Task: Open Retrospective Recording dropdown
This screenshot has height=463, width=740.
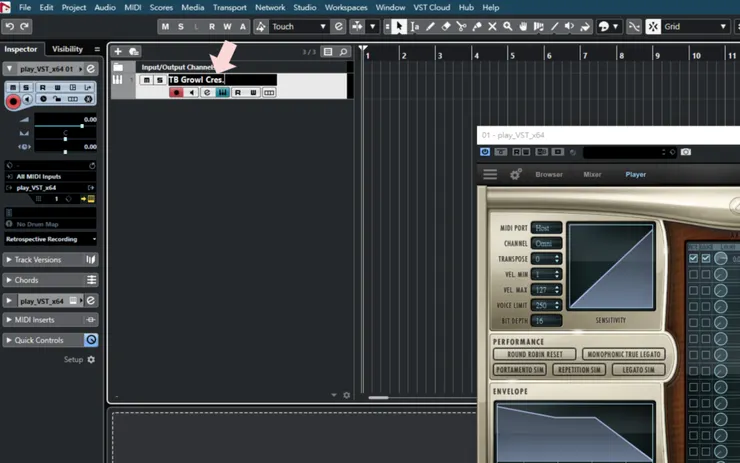Action: coord(50,239)
